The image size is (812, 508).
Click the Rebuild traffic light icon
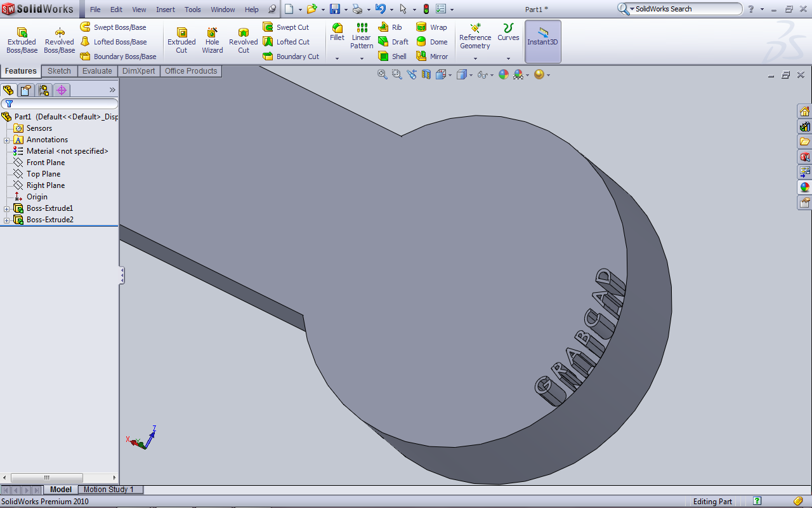[426, 9]
